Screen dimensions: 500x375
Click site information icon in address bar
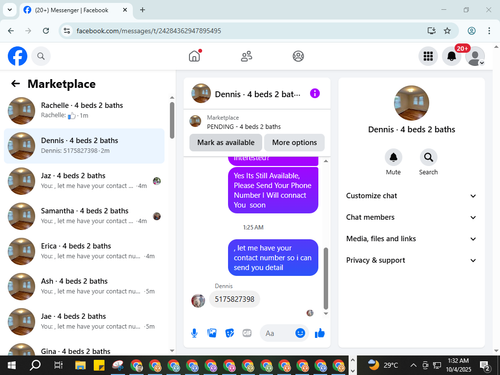tap(67, 31)
